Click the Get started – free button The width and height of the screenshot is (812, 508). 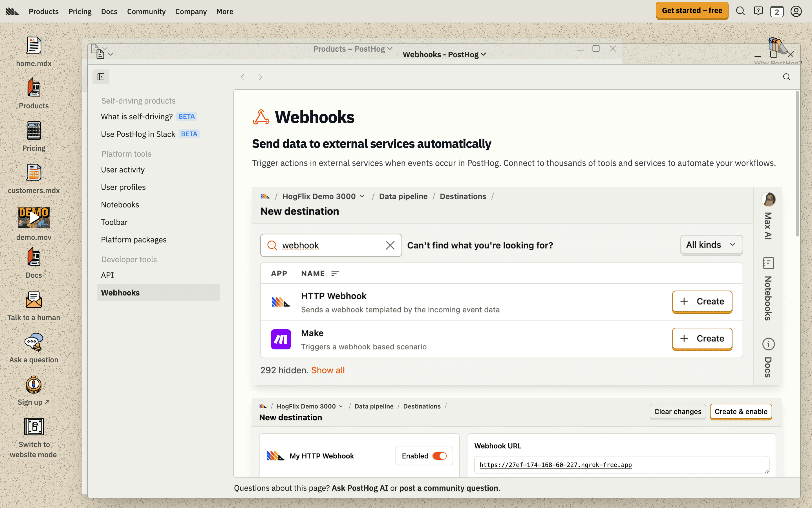click(x=692, y=11)
